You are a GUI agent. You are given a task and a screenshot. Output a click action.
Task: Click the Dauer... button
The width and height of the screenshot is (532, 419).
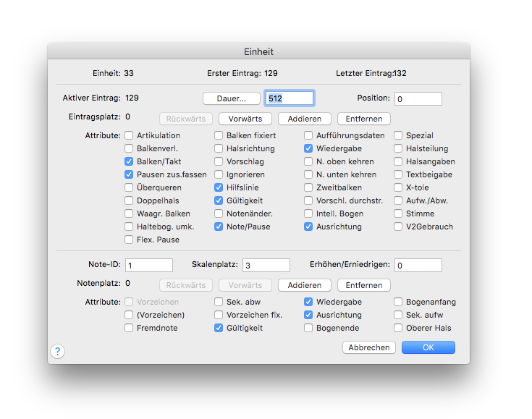(x=232, y=98)
